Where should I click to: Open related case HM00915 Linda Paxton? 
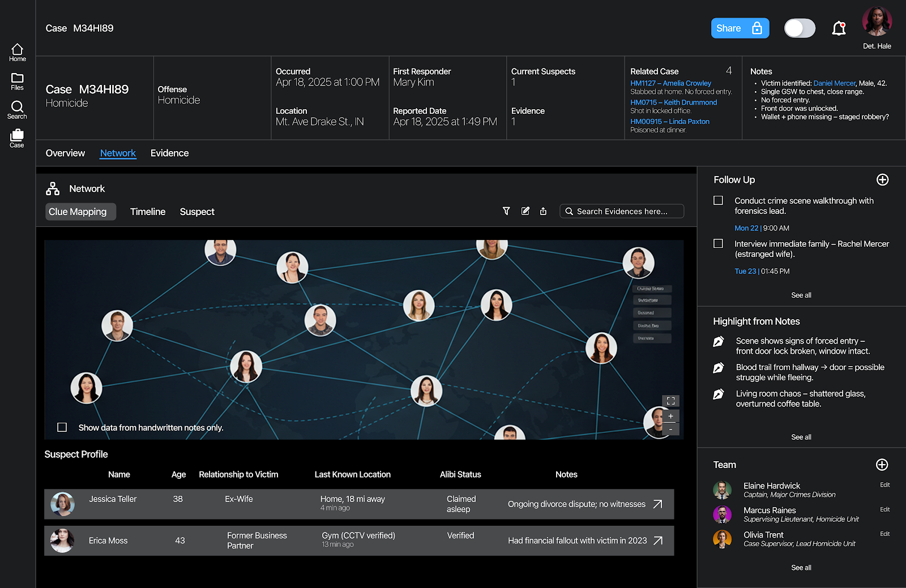coord(670,122)
